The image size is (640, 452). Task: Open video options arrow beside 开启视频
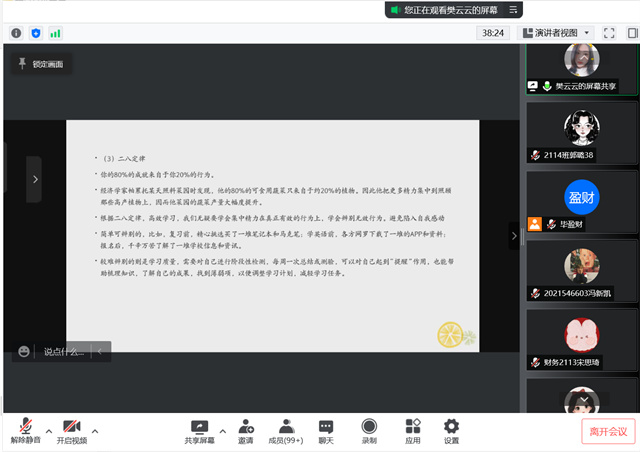95,431
